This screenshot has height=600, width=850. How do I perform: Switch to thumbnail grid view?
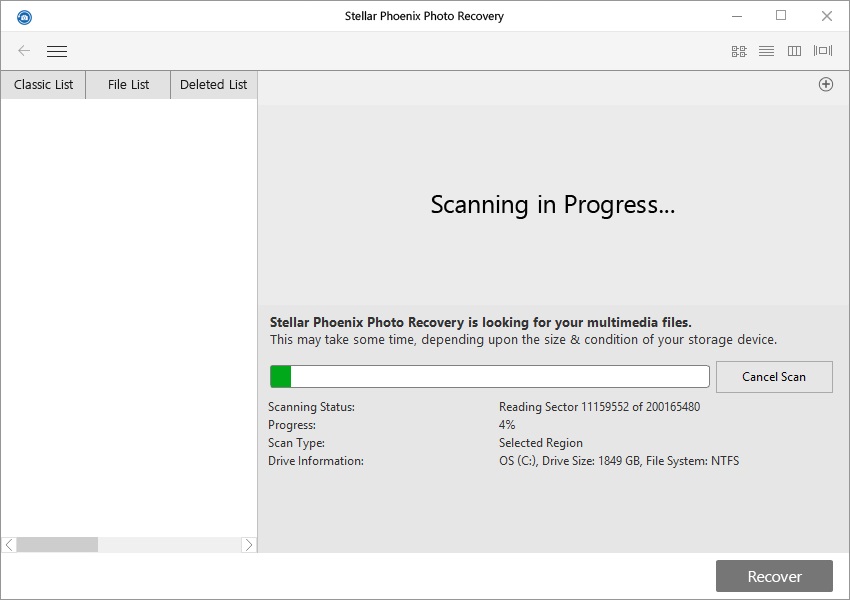pyautogui.click(x=739, y=51)
